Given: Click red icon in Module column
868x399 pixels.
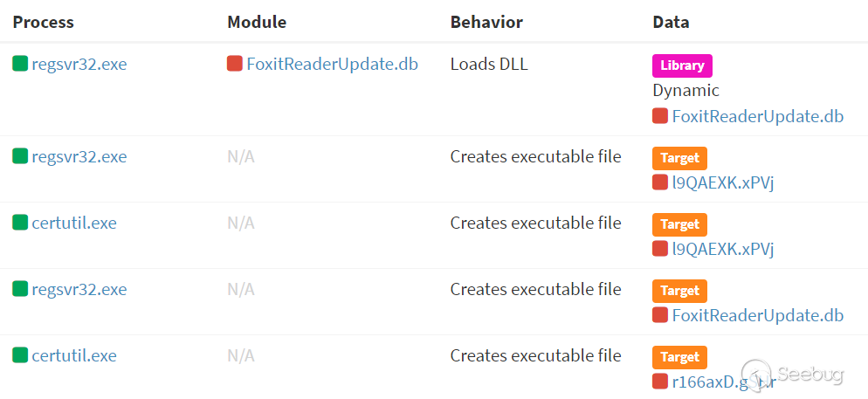Looking at the screenshot, I should 235,64.
